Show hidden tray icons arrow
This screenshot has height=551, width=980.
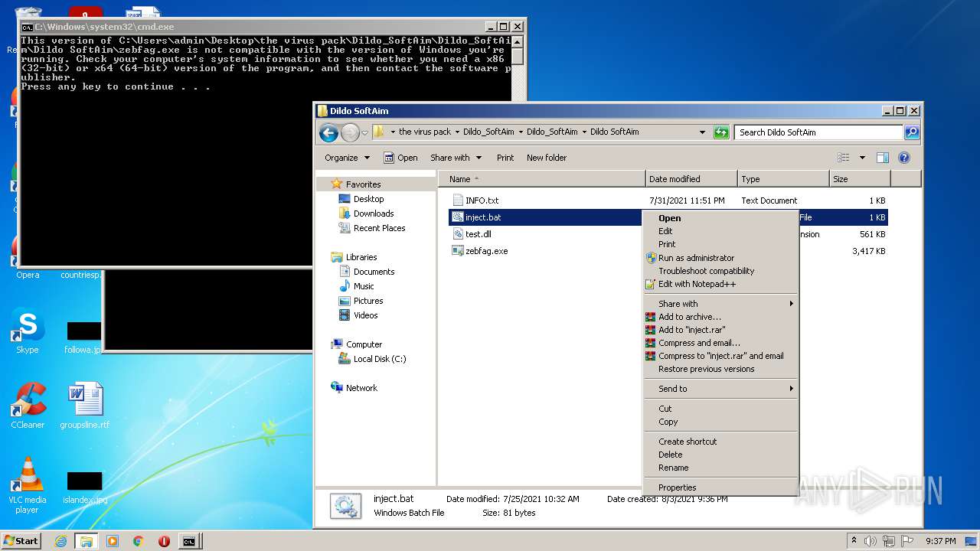coord(854,540)
